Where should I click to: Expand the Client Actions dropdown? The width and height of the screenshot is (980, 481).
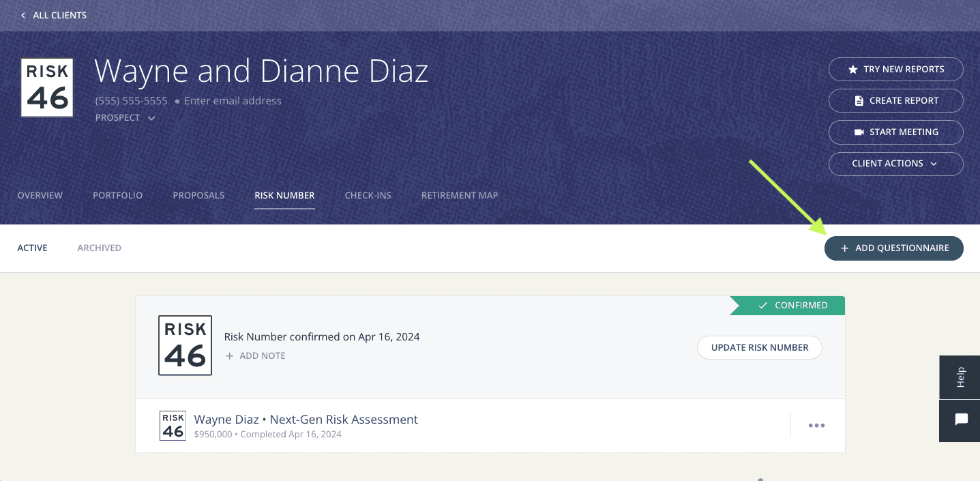[895, 163]
